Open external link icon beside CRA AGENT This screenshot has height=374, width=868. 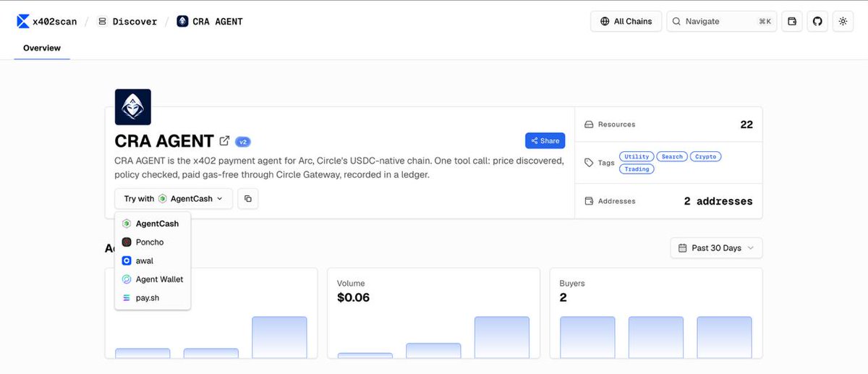[225, 140]
